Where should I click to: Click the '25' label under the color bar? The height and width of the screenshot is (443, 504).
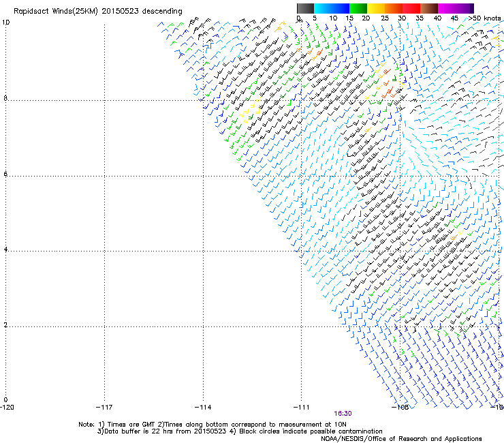point(385,18)
